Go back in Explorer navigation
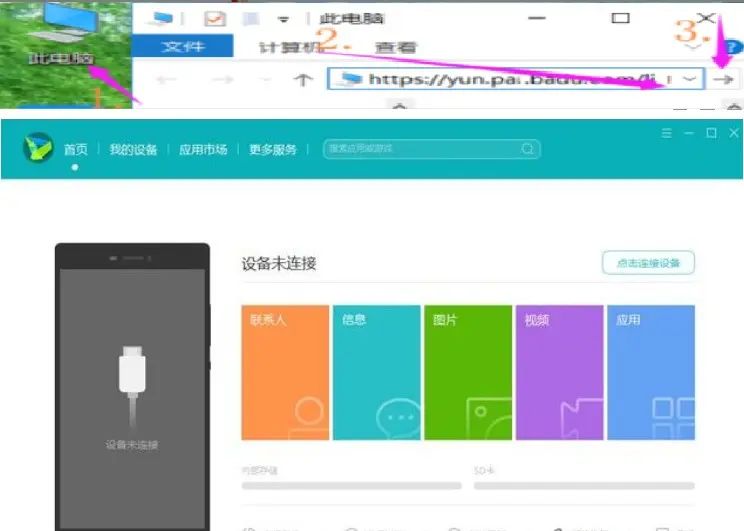This screenshot has width=744, height=531. pos(166,80)
